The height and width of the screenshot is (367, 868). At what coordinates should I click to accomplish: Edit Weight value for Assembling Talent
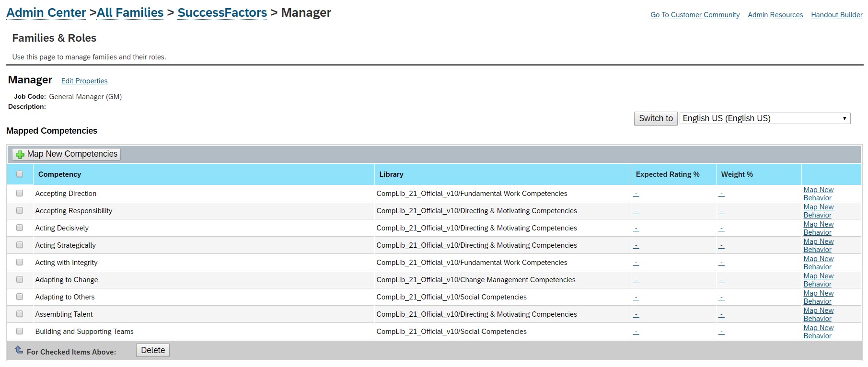click(x=721, y=315)
